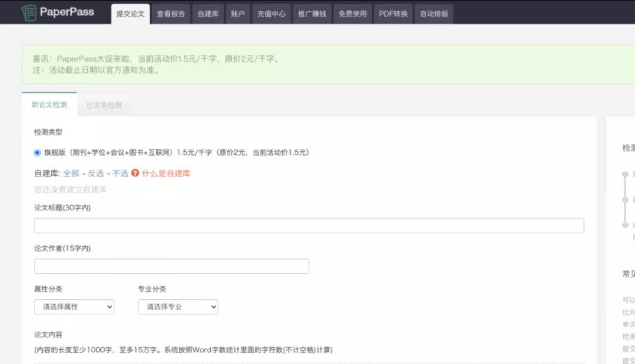The image size is (635, 364).
Task: Click the 论文标题 input field
Action: point(309,225)
